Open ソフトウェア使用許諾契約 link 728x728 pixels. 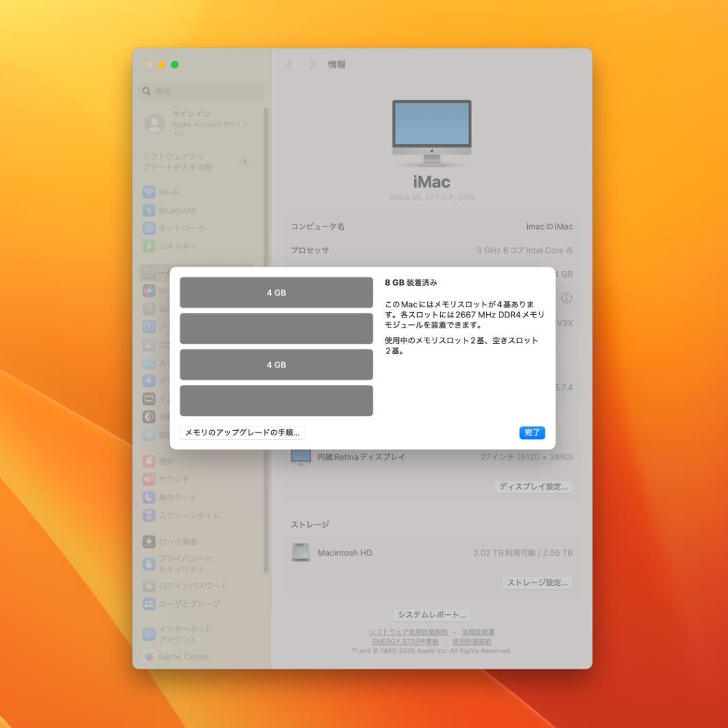pyautogui.click(x=408, y=632)
